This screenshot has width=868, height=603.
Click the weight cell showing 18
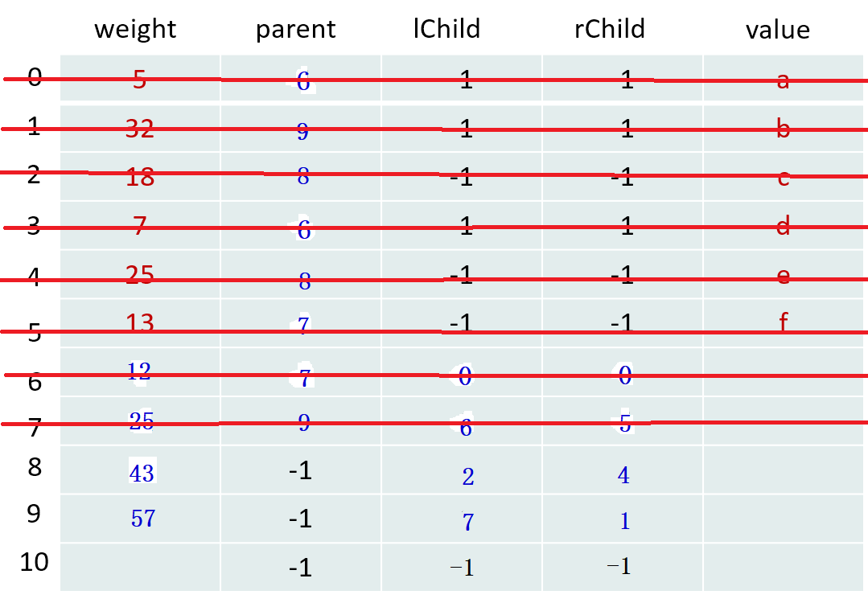pyautogui.click(x=140, y=177)
